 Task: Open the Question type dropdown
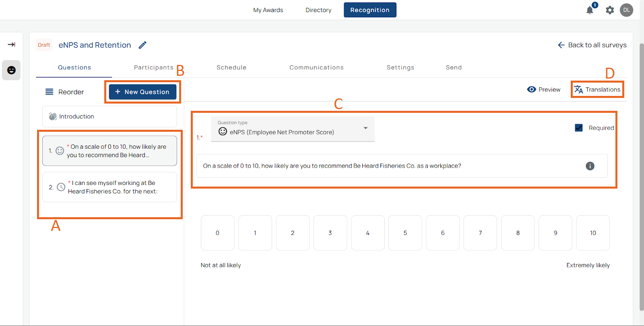(x=293, y=129)
